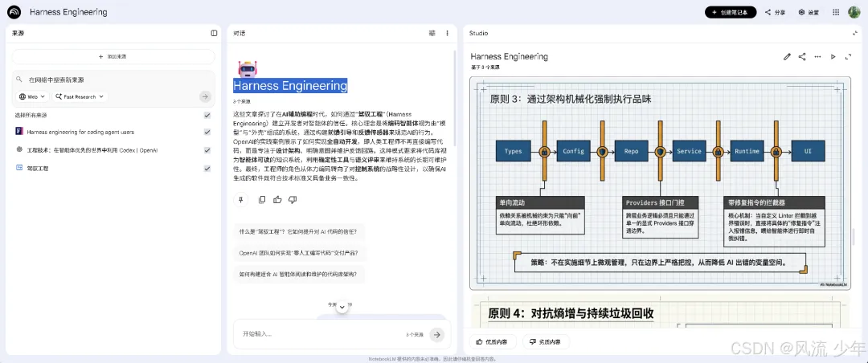Copy the summary response

(262, 200)
